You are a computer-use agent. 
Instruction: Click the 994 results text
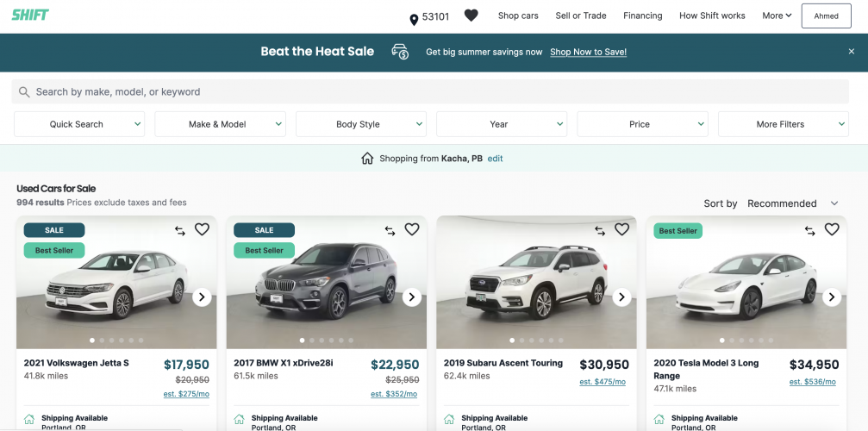pyautogui.click(x=41, y=203)
